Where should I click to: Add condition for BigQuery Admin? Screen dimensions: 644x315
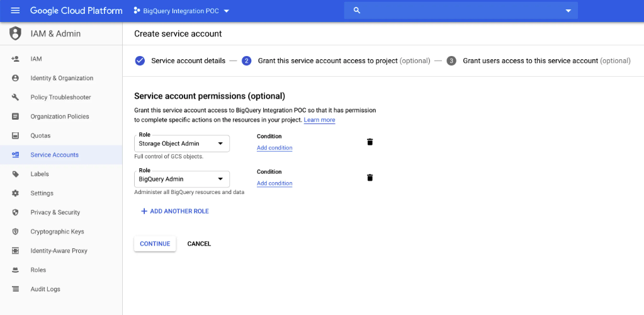(274, 183)
